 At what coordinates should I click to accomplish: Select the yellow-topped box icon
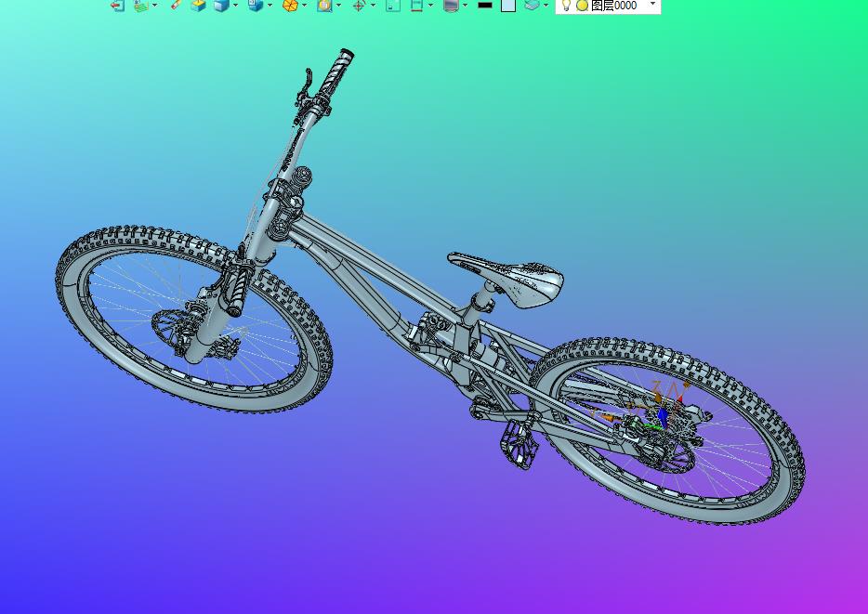pyautogui.click(x=198, y=6)
